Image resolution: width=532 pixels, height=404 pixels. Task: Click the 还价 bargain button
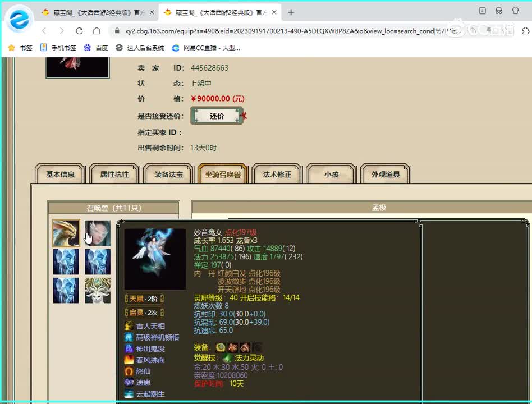tap(217, 116)
